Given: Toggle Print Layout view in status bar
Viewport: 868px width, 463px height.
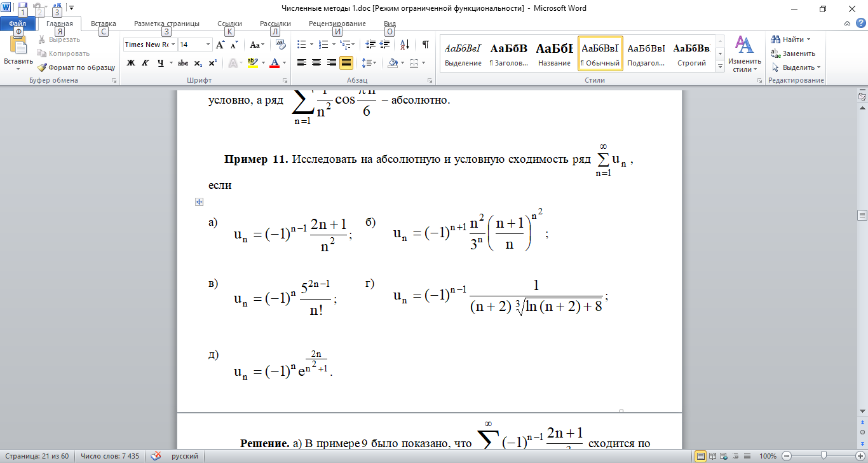Looking at the screenshot, I should click(701, 456).
